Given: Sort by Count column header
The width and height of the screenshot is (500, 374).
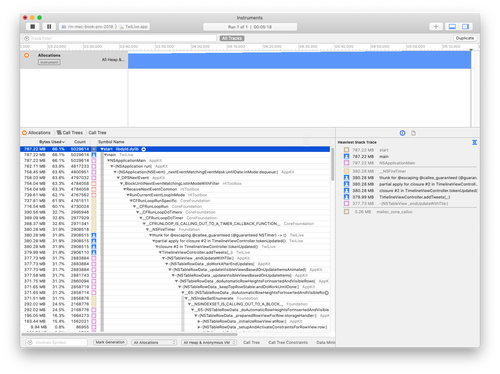Looking at the screenshot, I should 80,142.
